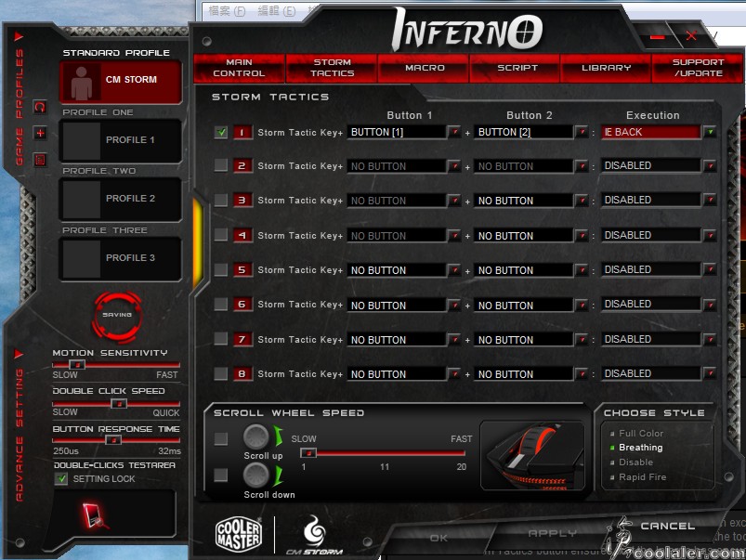
Task: Enable Storm Tactic Key 5 checkbox
Action: (x=221, y=269)
